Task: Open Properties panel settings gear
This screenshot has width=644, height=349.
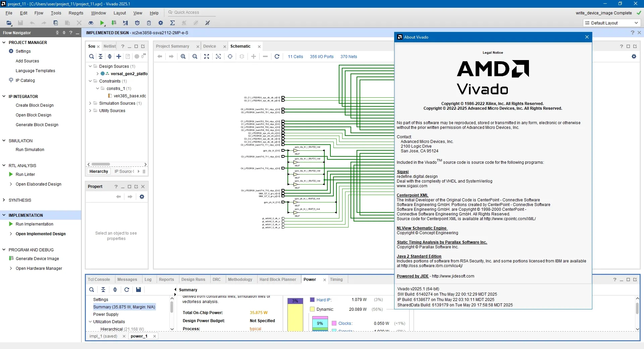Action: 142,197
